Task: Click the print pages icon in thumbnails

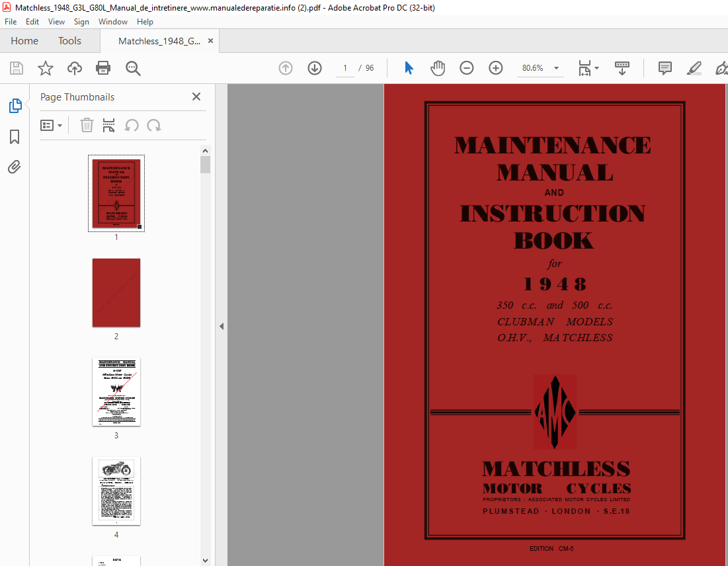Action: point(108,126)
